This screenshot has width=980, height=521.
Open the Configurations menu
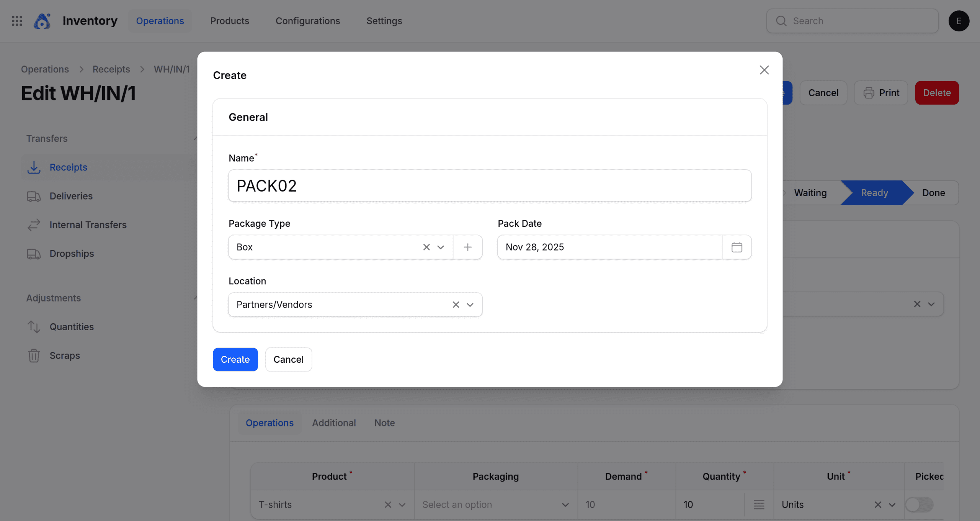click(308, 21)
